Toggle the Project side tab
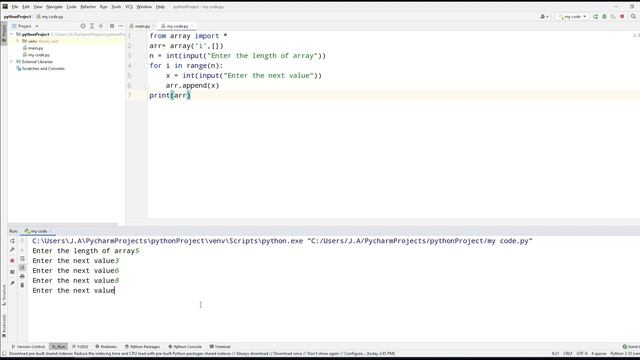This screenshot has height=360, width=640. point(4,32)
